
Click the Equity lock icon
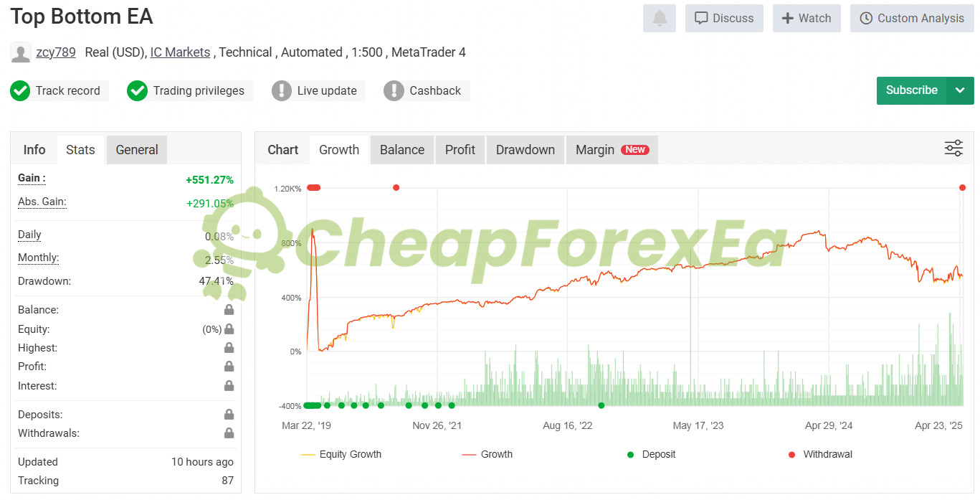tap(229, 329)
